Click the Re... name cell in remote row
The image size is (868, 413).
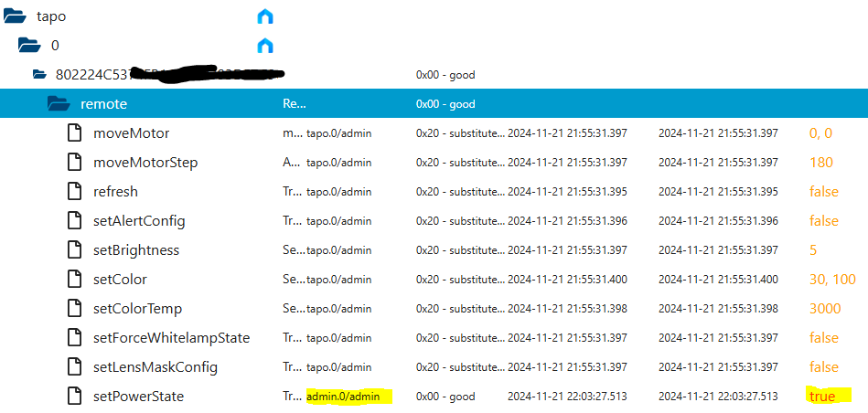[294, 104]
